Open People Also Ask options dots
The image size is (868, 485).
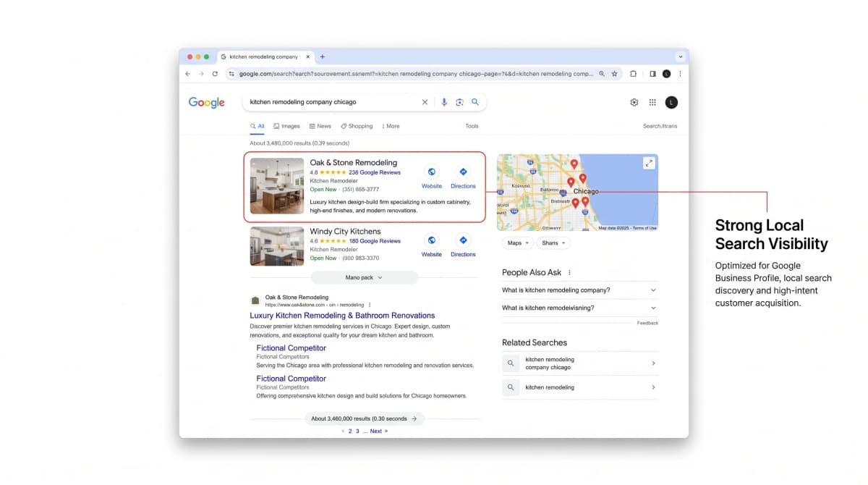569,273
